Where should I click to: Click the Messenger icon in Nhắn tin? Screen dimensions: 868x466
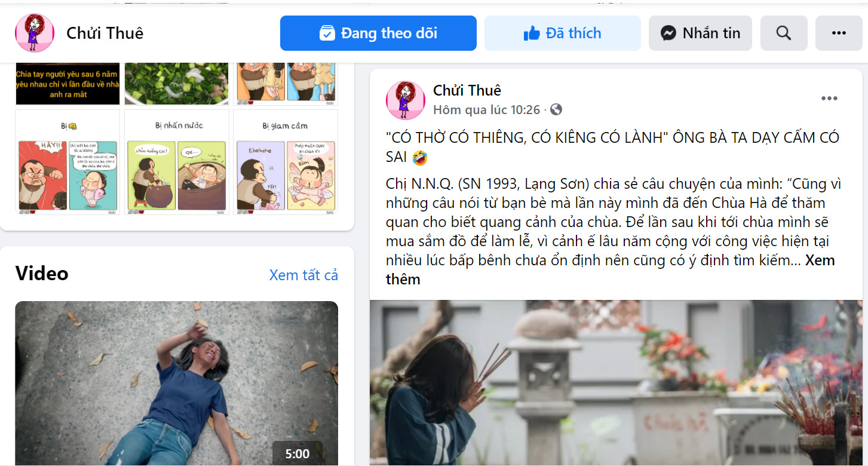pos(668,33)
